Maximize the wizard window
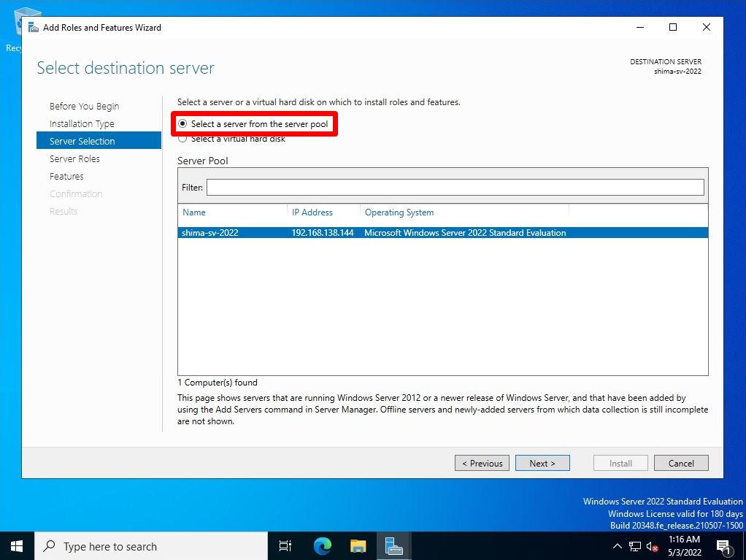 coord(673,27)
